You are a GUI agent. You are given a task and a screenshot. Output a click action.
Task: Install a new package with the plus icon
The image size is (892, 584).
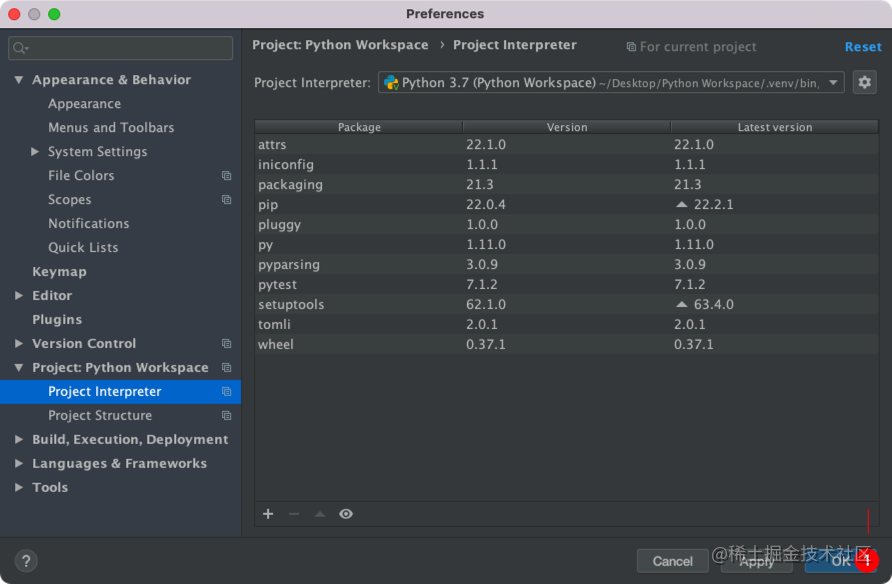pos(268,513)
